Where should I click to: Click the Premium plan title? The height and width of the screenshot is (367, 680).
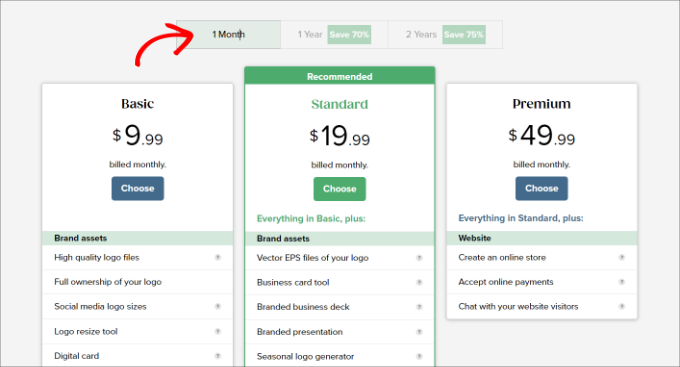tap(542, 104)
